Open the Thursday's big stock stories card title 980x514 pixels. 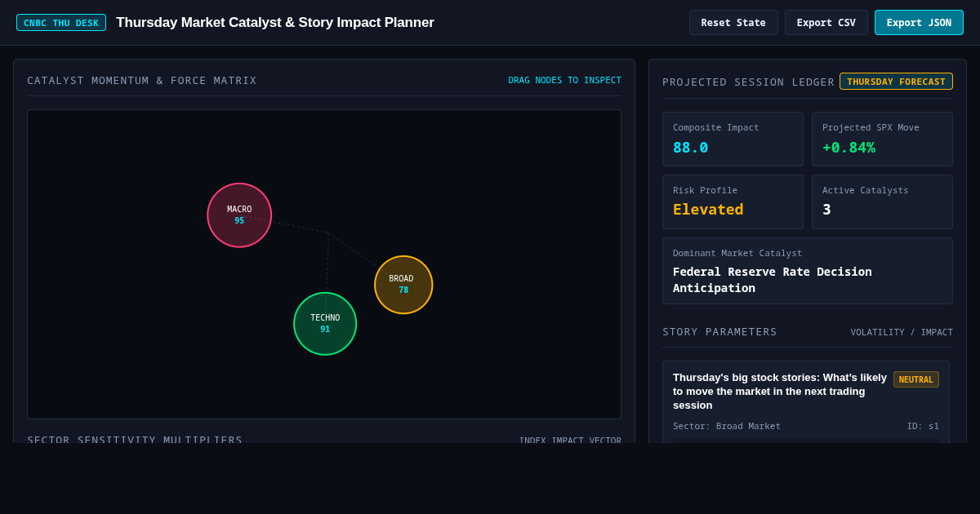tap(780, 392)
